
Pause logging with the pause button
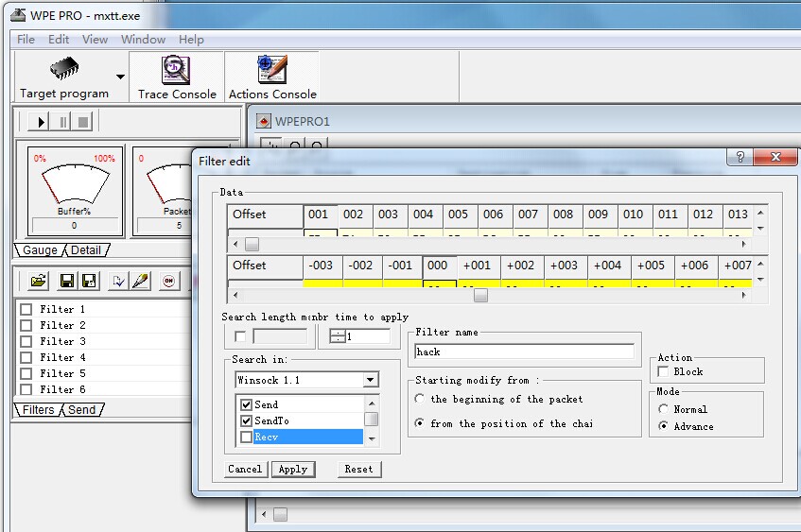[62, 122]
